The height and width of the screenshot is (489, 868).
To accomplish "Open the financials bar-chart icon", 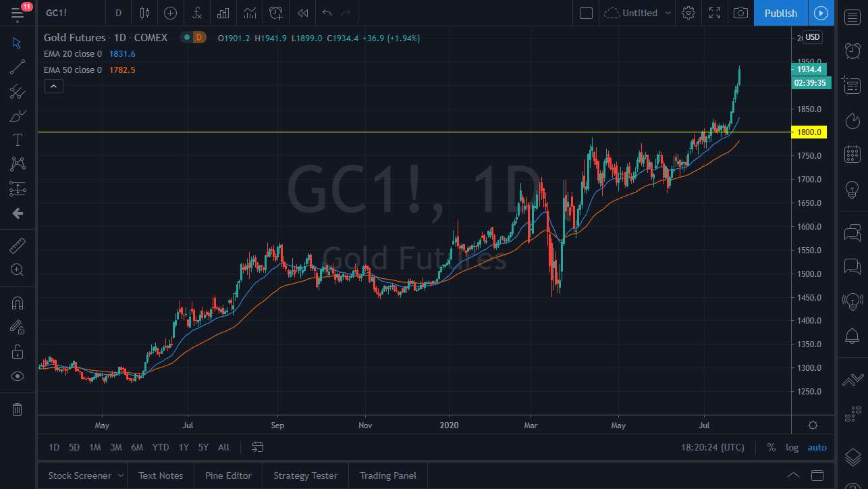I will (x=223, y=13).
